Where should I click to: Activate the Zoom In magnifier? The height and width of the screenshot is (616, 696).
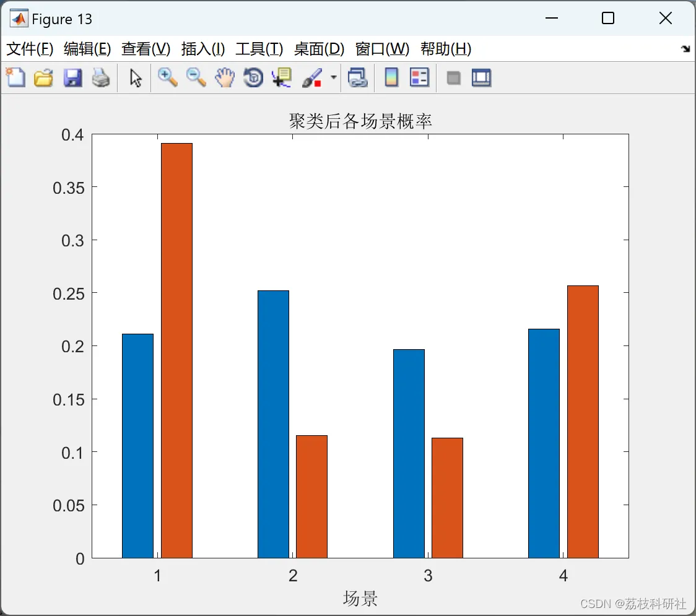point(168,77)
